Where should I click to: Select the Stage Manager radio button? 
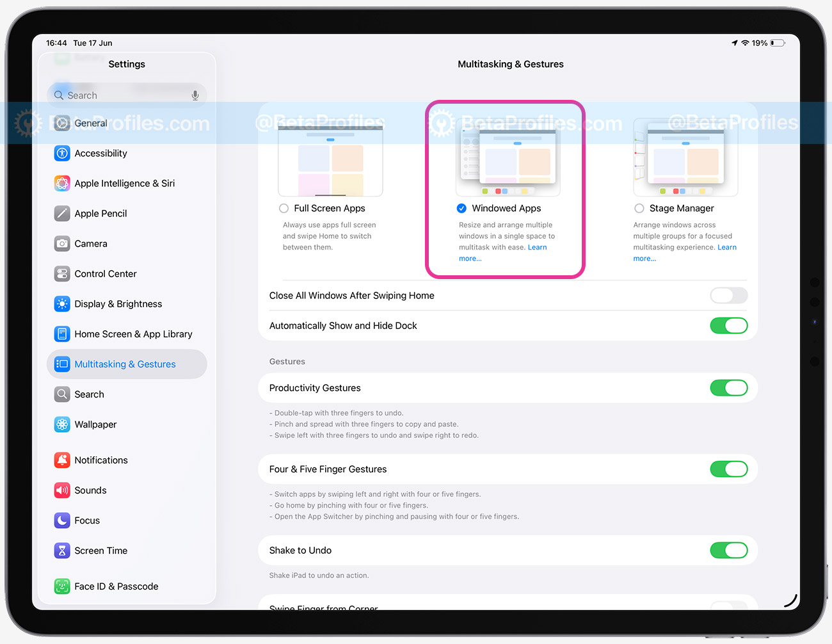point(639,208)
